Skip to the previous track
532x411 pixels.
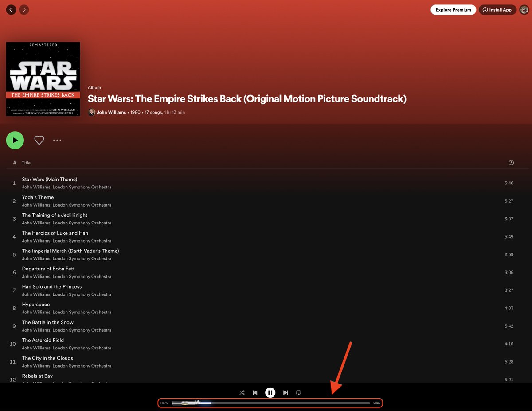tap(255, 392)
